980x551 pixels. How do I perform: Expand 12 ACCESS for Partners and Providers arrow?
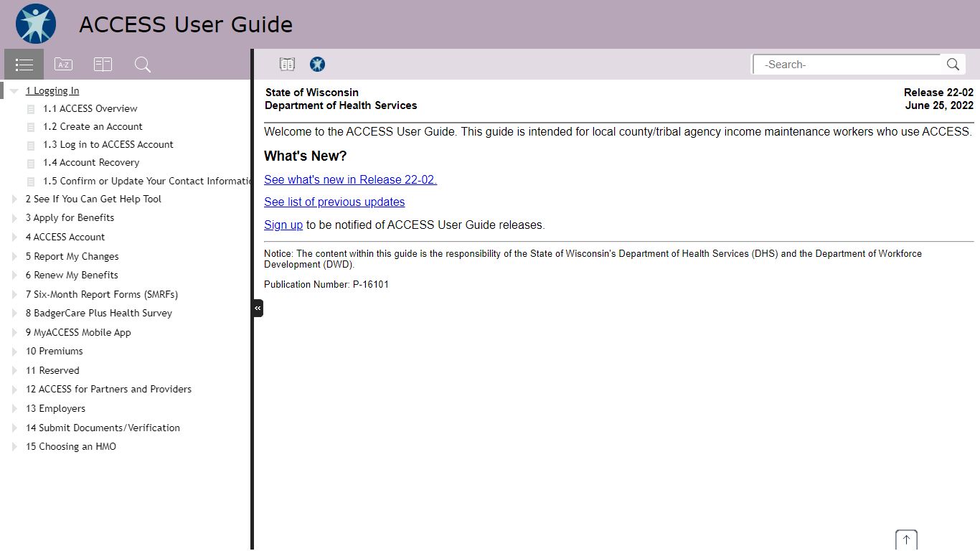(14, 390)
